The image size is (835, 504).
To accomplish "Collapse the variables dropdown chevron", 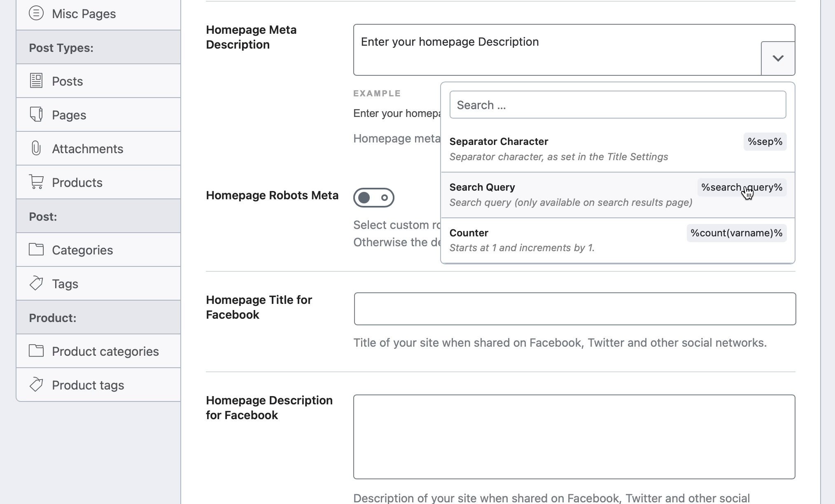I will click(778, 58).
